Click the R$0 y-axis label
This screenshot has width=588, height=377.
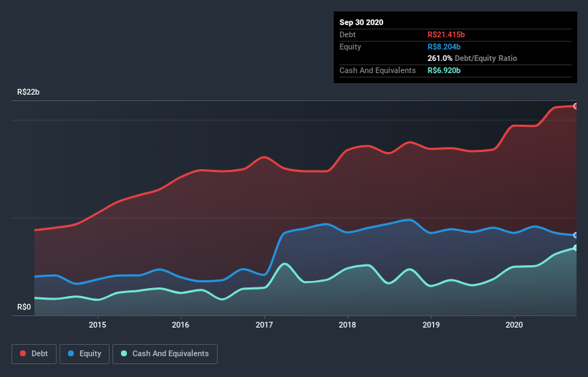click(24, 307)
